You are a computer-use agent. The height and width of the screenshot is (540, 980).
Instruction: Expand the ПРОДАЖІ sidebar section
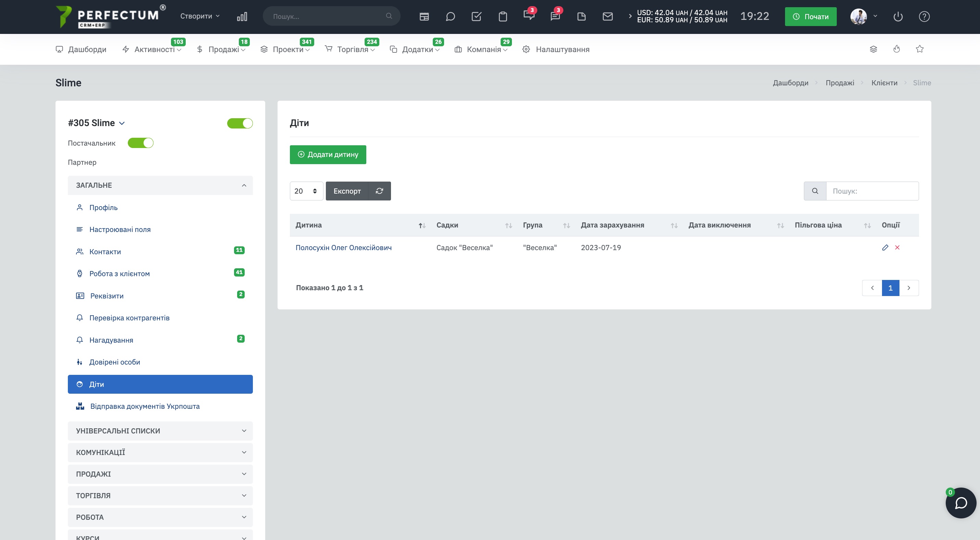[x=160, y=474]
